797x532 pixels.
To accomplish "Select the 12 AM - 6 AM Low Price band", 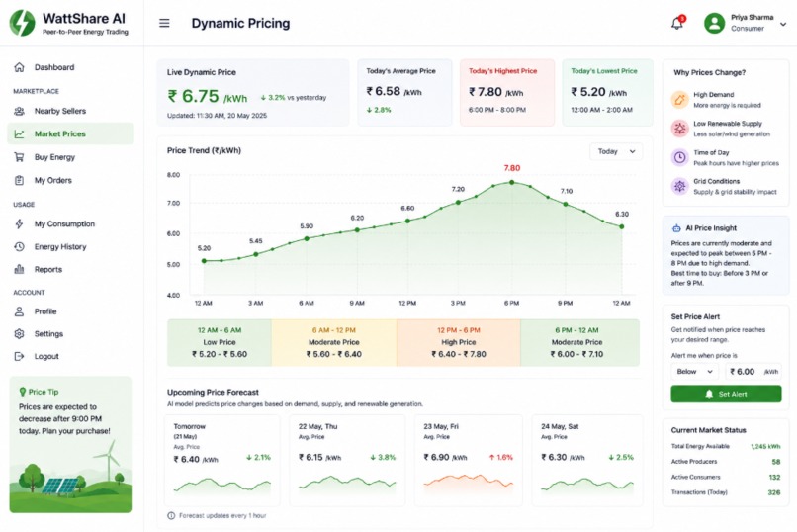I will tap(220, 342).
